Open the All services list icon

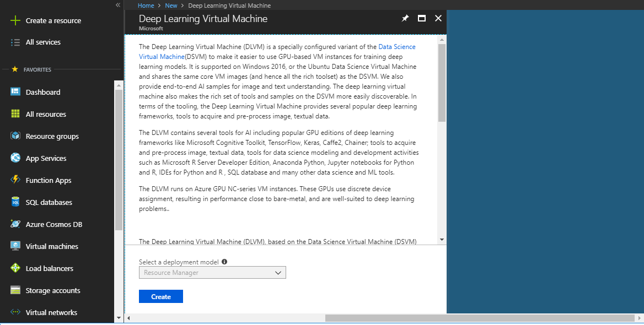15,42
